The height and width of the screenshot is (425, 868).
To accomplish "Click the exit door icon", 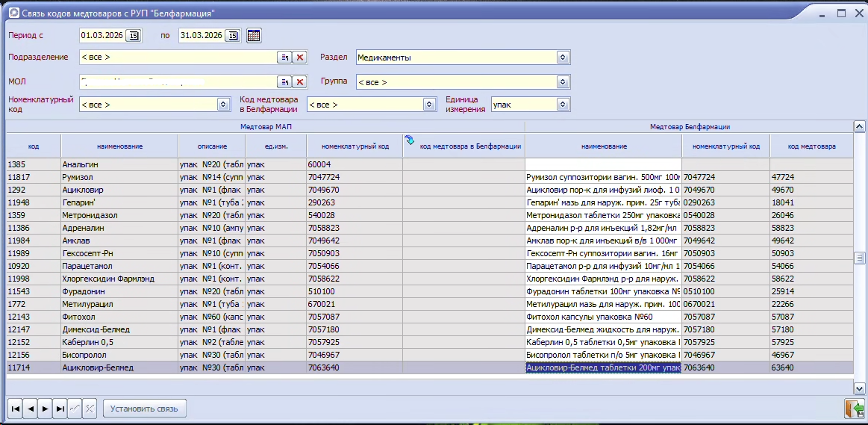I will [x=854, y=408].
